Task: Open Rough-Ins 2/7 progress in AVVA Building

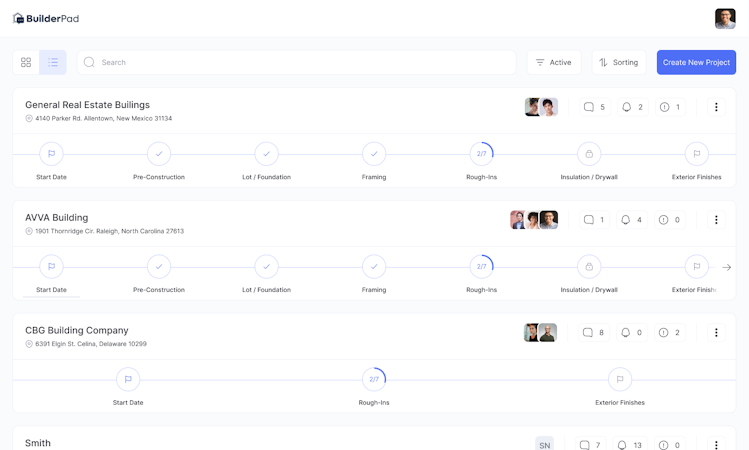Action: tap(482, 267)
